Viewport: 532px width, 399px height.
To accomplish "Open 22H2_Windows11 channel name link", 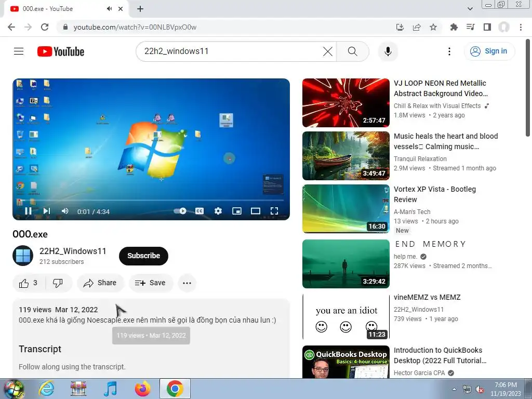I will click(73, 251).
